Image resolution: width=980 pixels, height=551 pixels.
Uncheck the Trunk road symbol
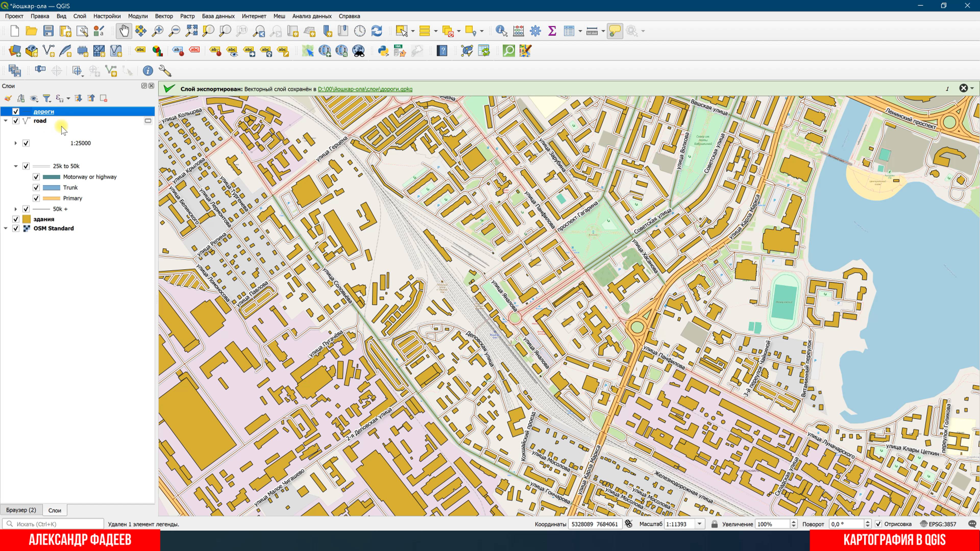[x=36, y=187]
